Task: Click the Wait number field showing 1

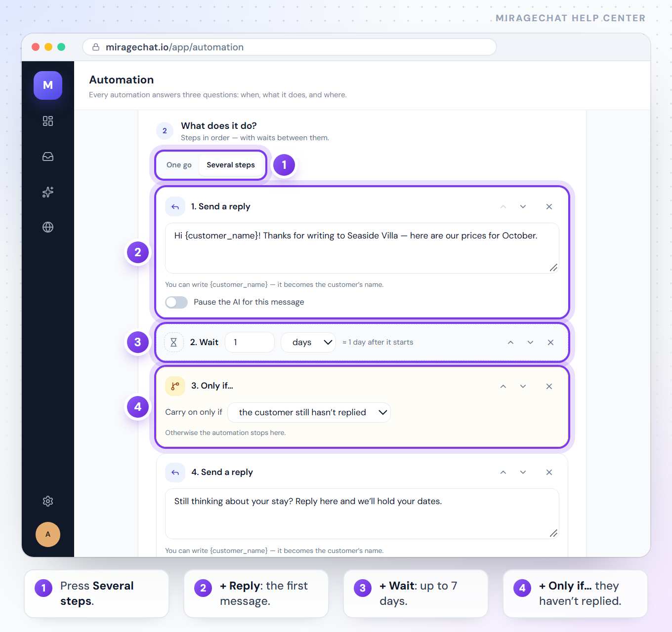Action: pyautogui.click(x=250, y=342)
